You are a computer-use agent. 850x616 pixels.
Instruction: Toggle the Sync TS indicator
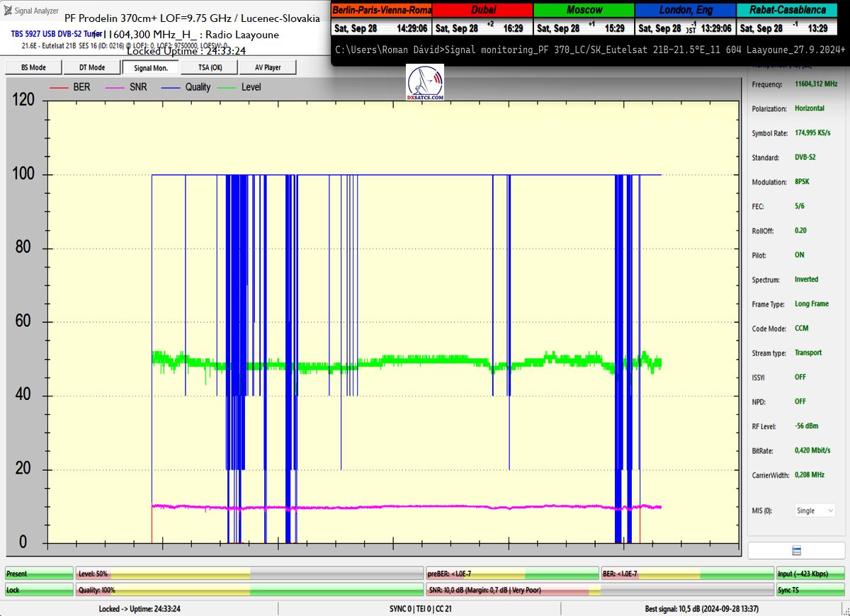(x=810, y=590)
